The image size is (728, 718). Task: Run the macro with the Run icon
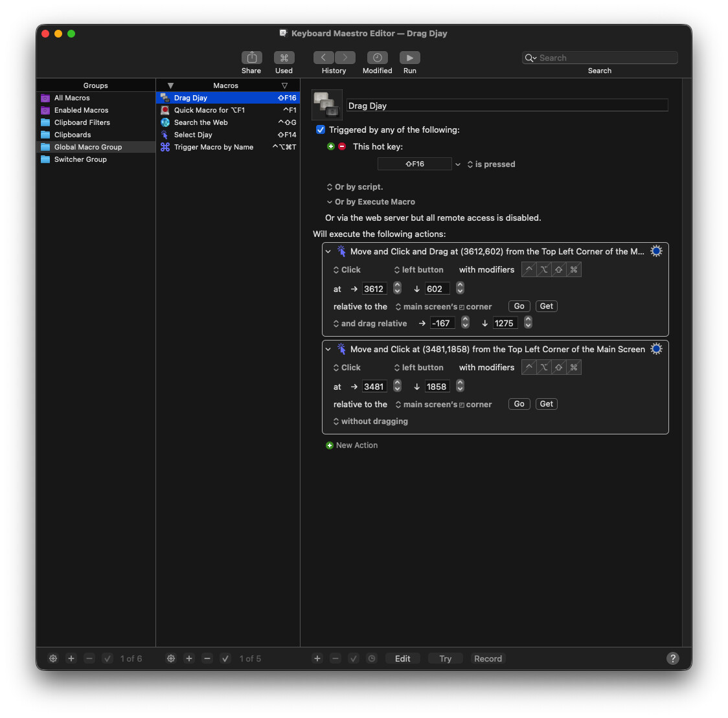click(409, 58)
